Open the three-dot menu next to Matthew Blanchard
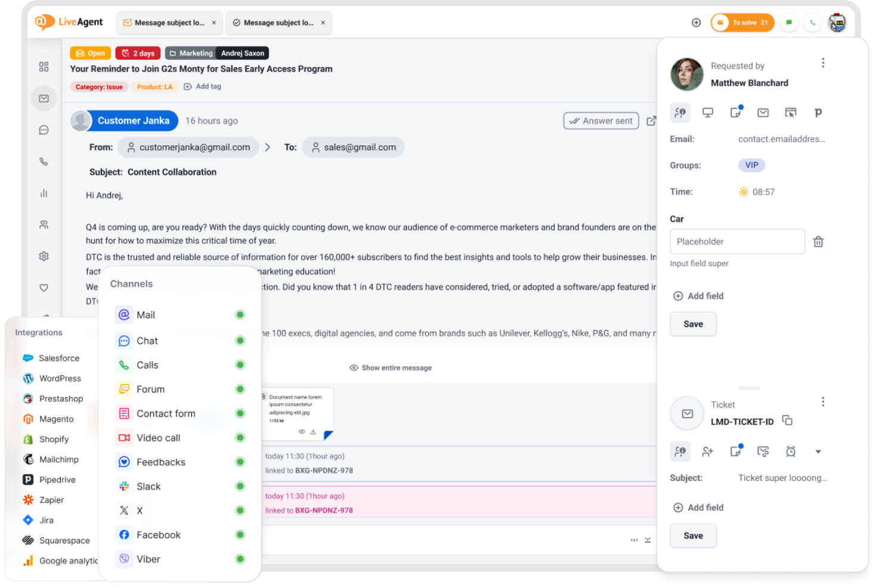Screen dimensions: 882x588 point(823,63)
